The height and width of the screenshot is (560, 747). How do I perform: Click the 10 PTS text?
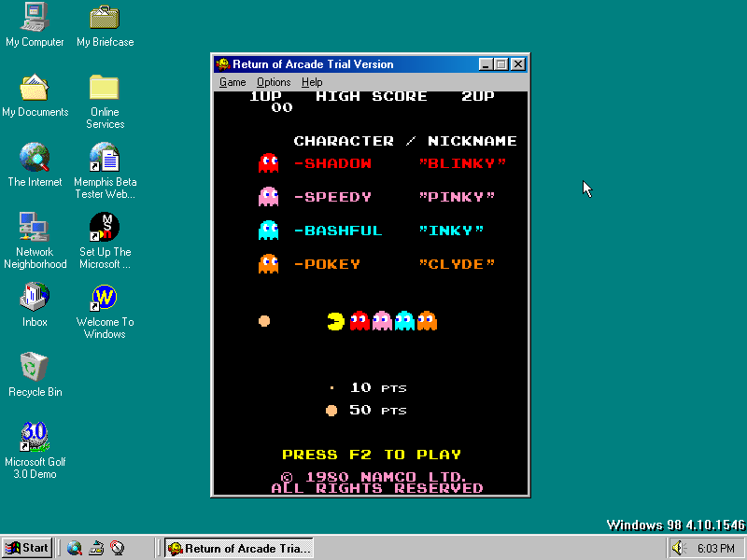(x=378, y=387)
